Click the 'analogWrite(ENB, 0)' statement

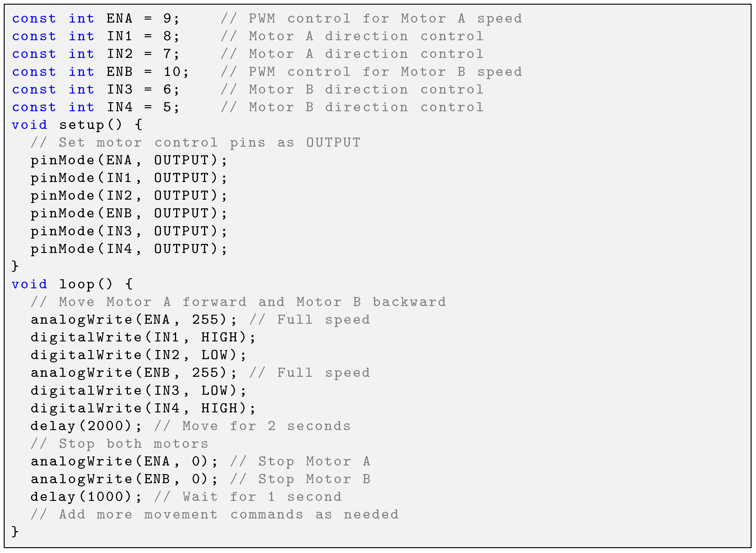pyautogui.click(x=124, y=479)
